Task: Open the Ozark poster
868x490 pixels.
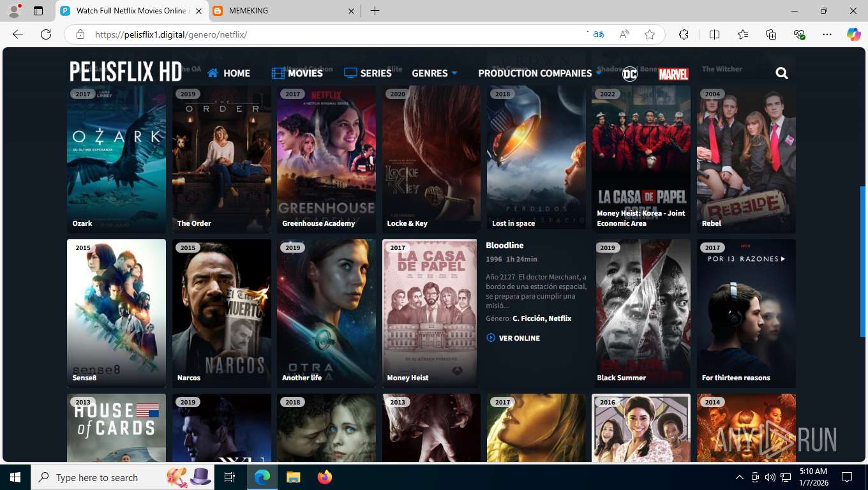Action: 116,160
